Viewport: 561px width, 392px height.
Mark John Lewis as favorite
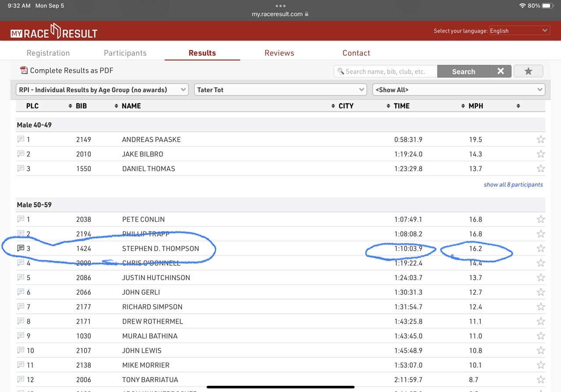tap(541, 350)
